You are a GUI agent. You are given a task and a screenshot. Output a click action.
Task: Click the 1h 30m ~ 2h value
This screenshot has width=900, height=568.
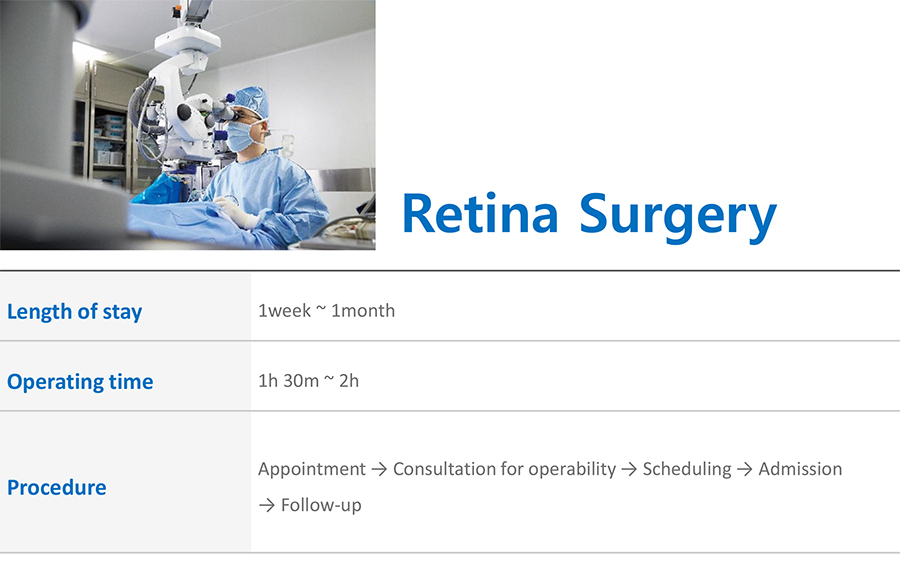(x=309, y=380)
